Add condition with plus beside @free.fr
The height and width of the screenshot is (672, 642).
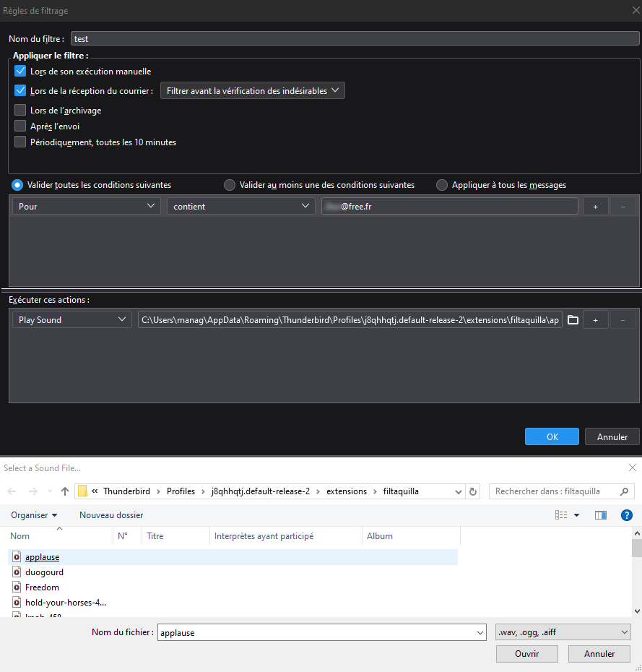(x=595, y=207)
